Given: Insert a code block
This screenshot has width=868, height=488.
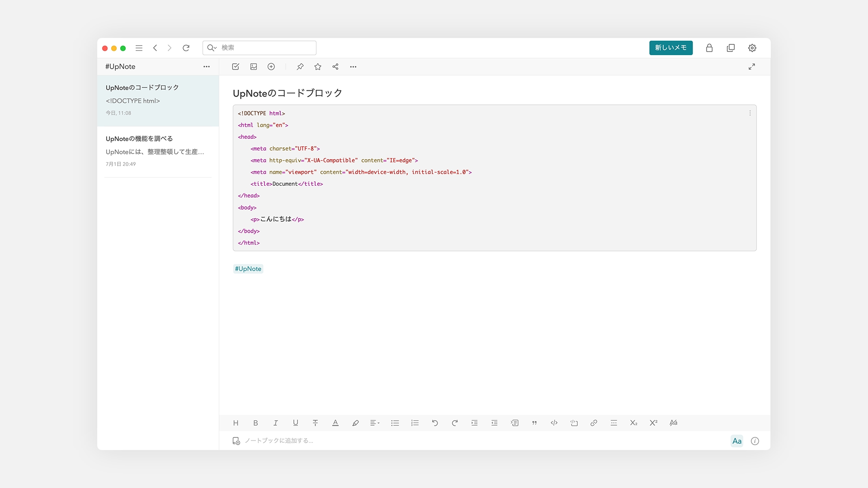Looking at the screenshot, I should (574, 423).
